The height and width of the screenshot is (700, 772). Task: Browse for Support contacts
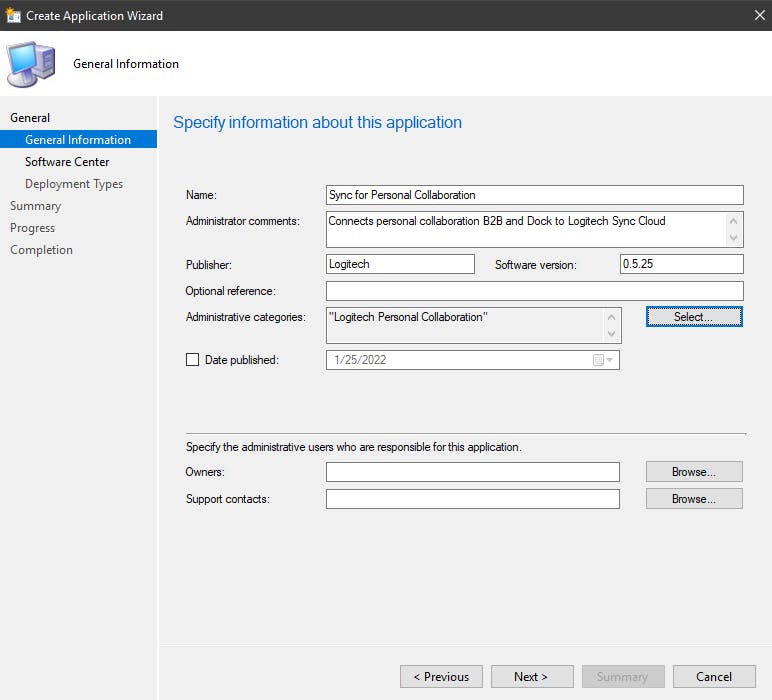(694, 499)
